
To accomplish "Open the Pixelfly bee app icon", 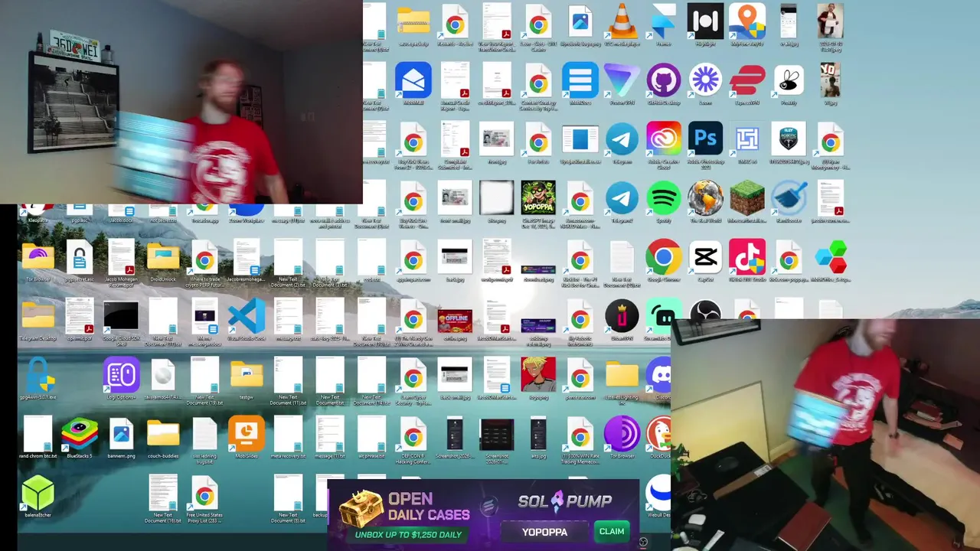I will click(x=789, y=80).
